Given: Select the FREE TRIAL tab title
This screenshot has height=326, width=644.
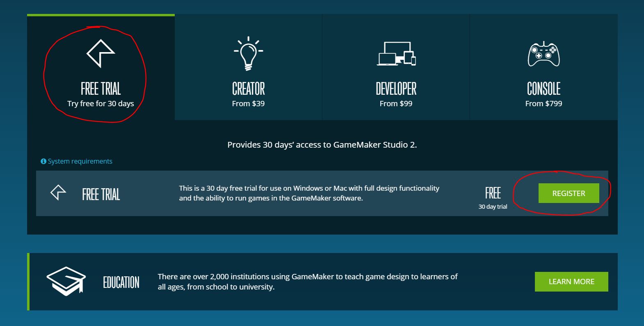Looking at the screenshot, I should pos(100,89).
